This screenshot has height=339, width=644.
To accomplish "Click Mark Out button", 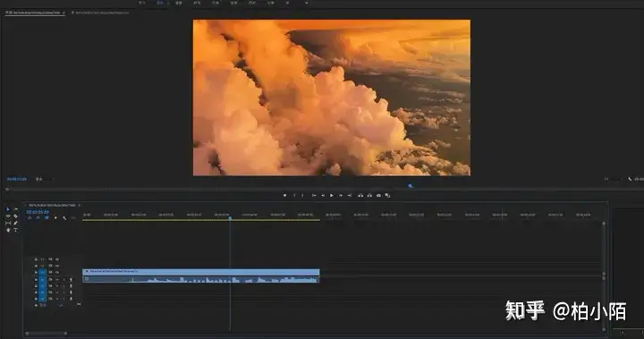I will point(302,196).
